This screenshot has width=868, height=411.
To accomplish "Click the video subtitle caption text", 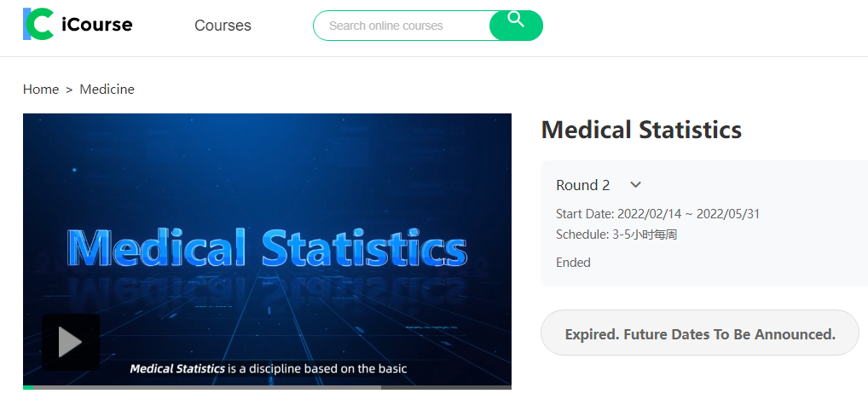I will click(268, 369).
